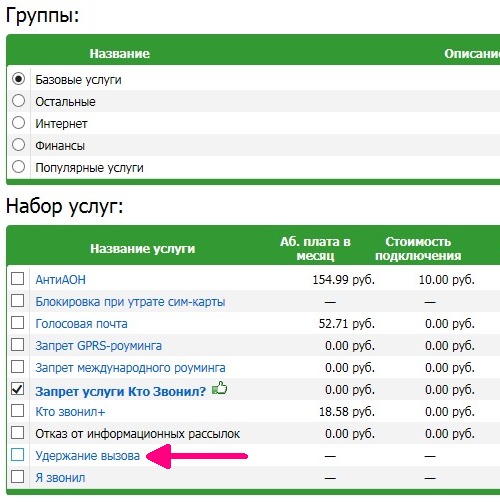The height and width of the screenshot is (502, 500).
Task: Choose the Остальные group radio button
Action: pyautogui.click(x=18, y=101)
